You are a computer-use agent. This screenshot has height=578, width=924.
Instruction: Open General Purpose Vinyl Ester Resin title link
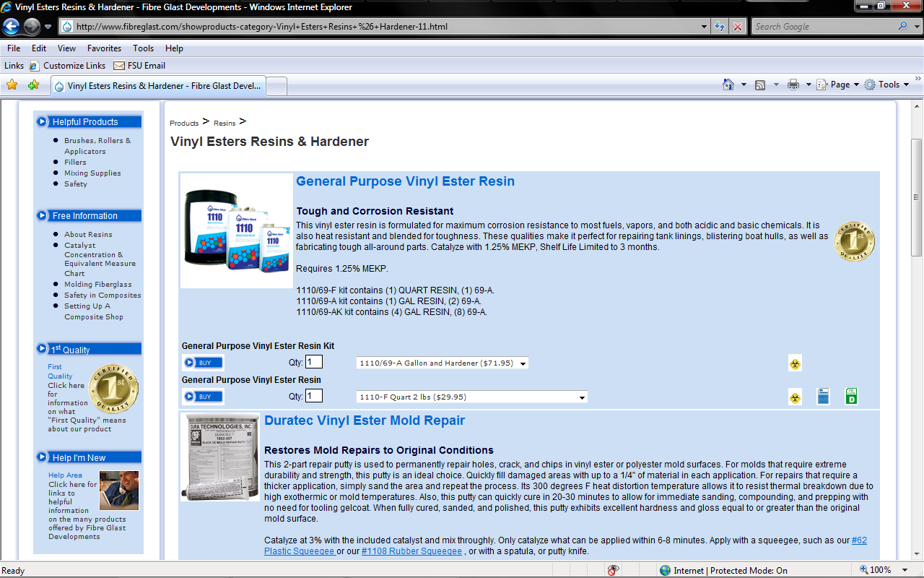coord(405,181)
